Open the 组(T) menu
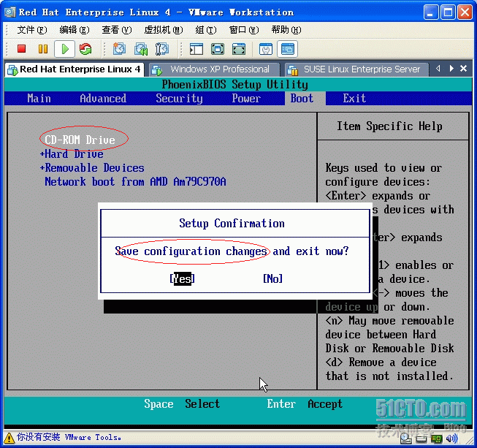Image resolution: width=477 pixels, height=448 pixels. pyautogui.click(x=206, y=30)
